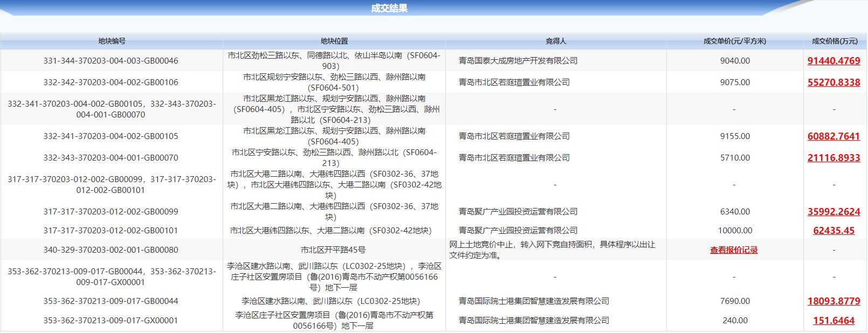Select bidder 青岛国泰大成房地产开发有限公司

pos(518,61)
